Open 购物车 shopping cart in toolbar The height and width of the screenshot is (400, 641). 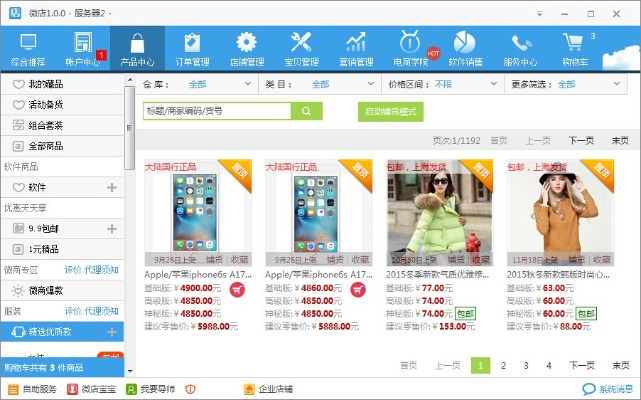pos(575,49)
